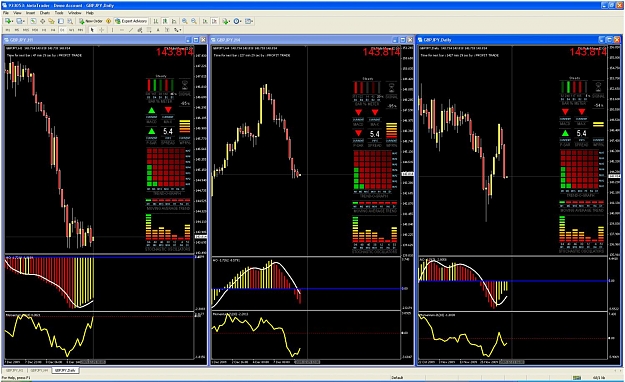Select the arrow cursor tool
Image resolution: width=625 pixels, height=382 pixels.
[x=92, y=30]
